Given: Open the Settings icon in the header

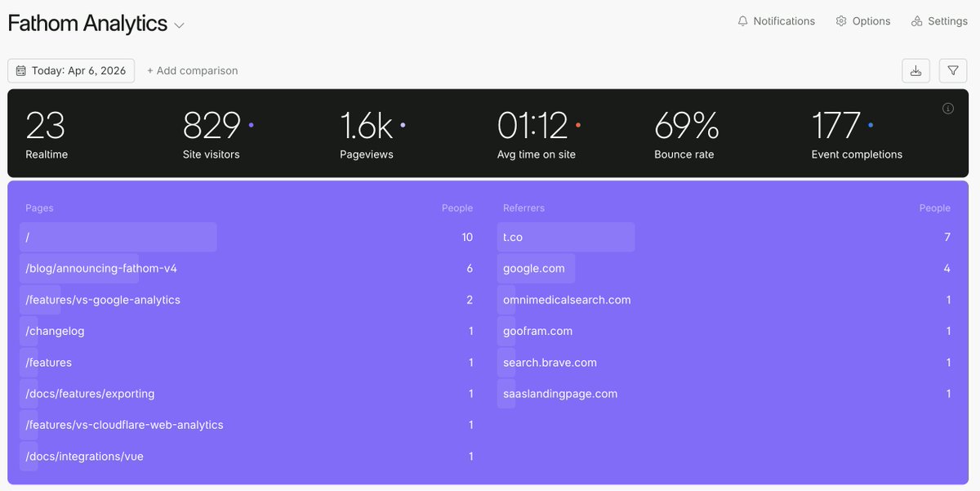Looking at the screenshot, I should pyautogui.click(x=917, y=21).
